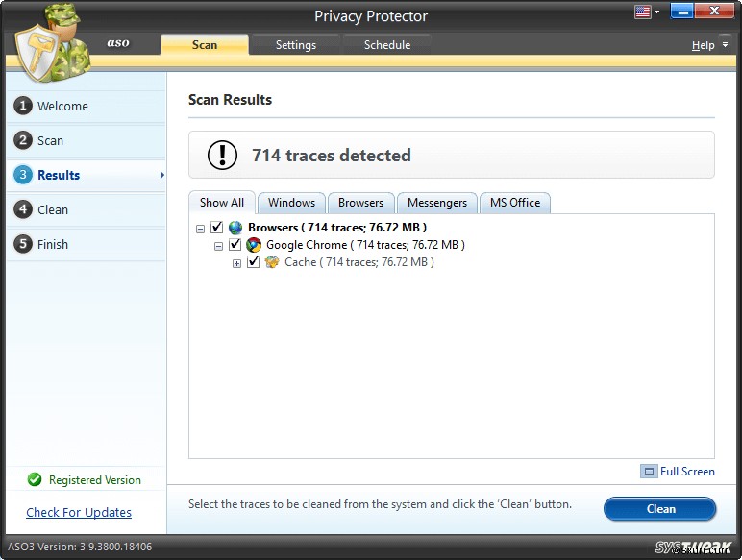Click the US flag language icon
This screenshot has height=560, width=742.
point(642,12)
